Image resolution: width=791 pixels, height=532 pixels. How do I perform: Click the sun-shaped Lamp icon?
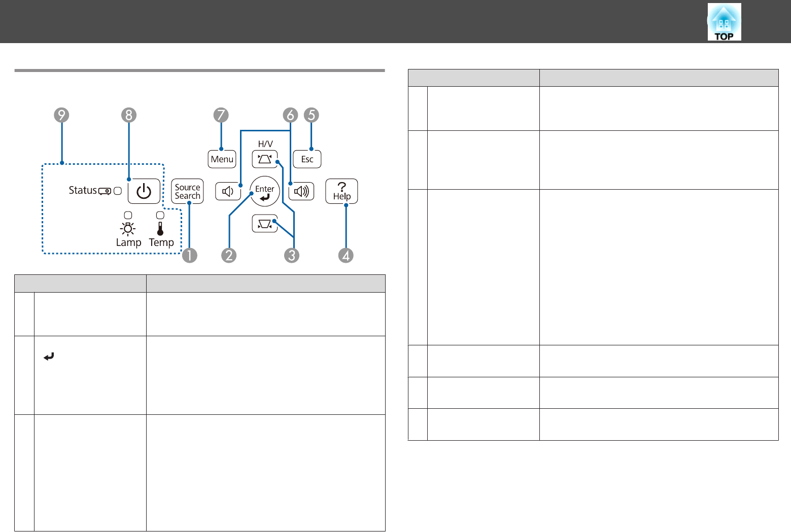click(x=128, y=229)
